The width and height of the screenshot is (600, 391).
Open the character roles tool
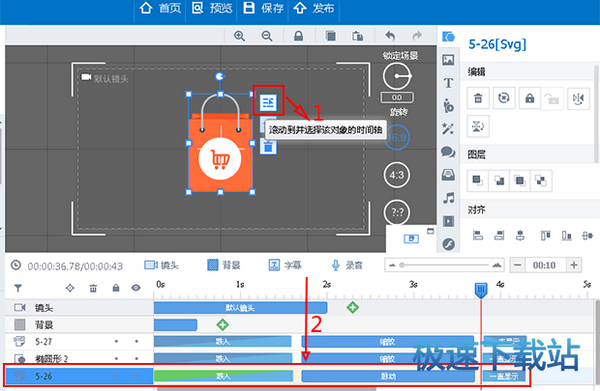tap(448, 106)
